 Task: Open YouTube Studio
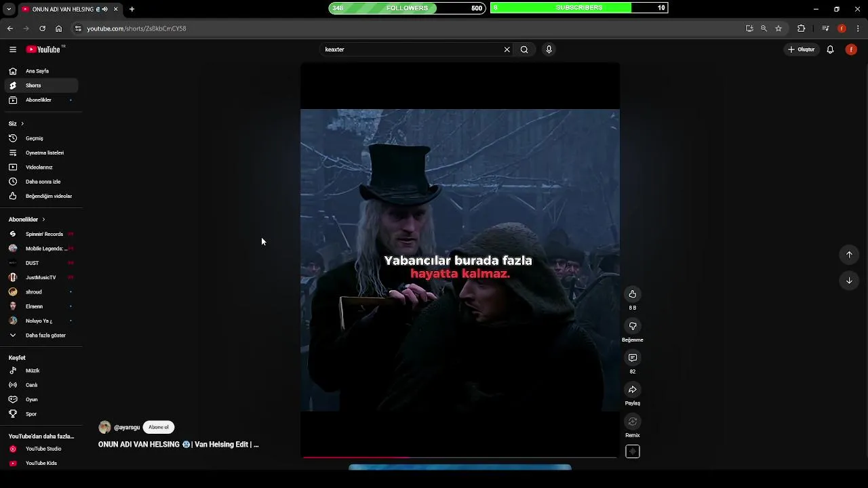tap(41, 449)
